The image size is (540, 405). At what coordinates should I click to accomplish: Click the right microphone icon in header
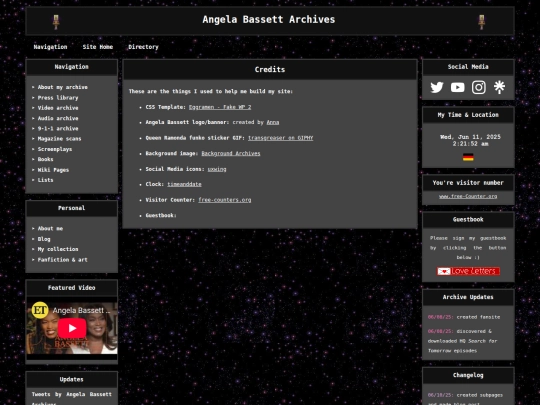pos(482,22)
